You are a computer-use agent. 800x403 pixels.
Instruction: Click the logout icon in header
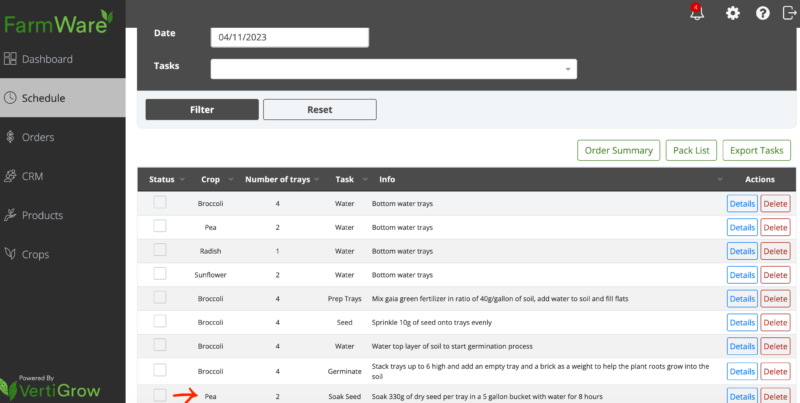coord(789,13)
